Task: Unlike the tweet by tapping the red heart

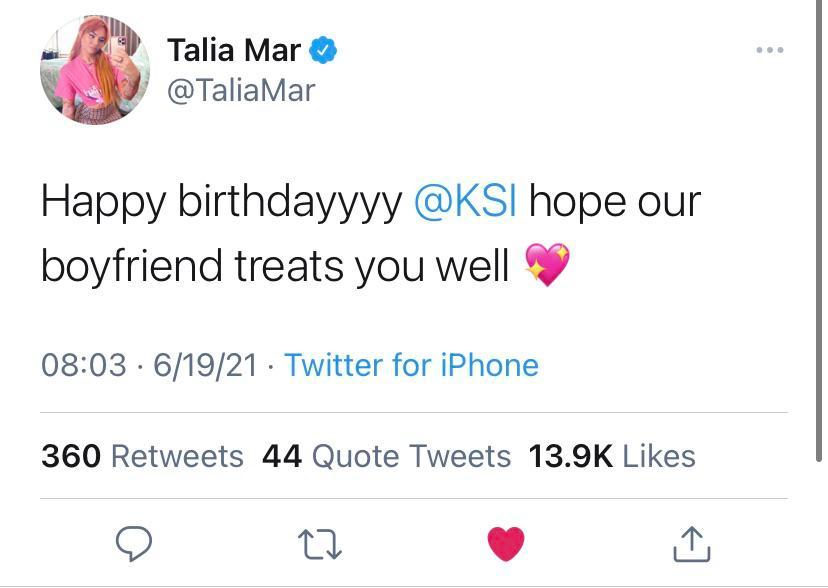Action: (x=507, y=543)
